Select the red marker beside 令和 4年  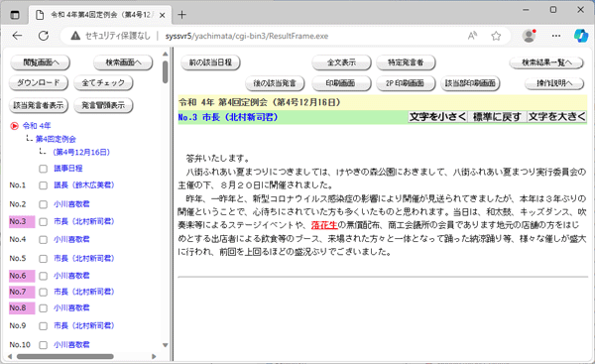(15, 126)
